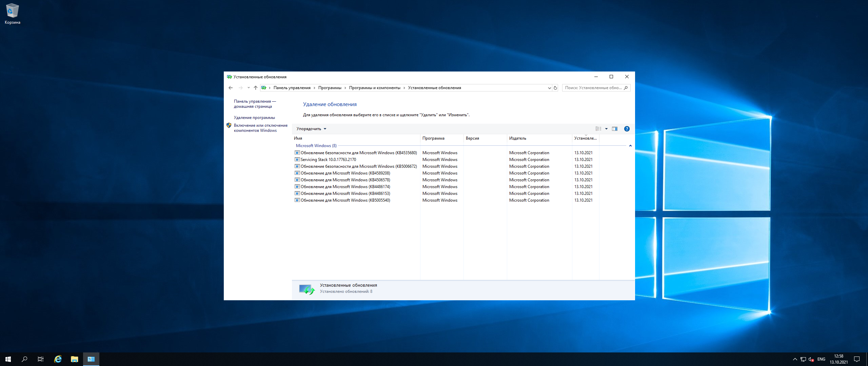Switch the ENG input language indicator
868x366 pixels.
click(821, 359)
